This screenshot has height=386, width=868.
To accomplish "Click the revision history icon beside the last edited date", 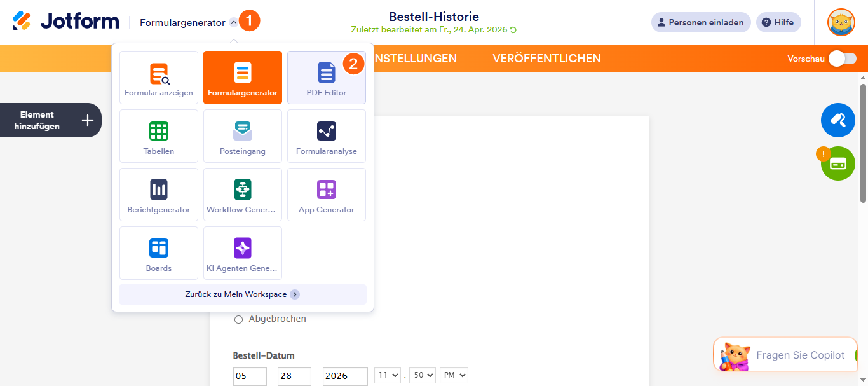I will (513, 30).
